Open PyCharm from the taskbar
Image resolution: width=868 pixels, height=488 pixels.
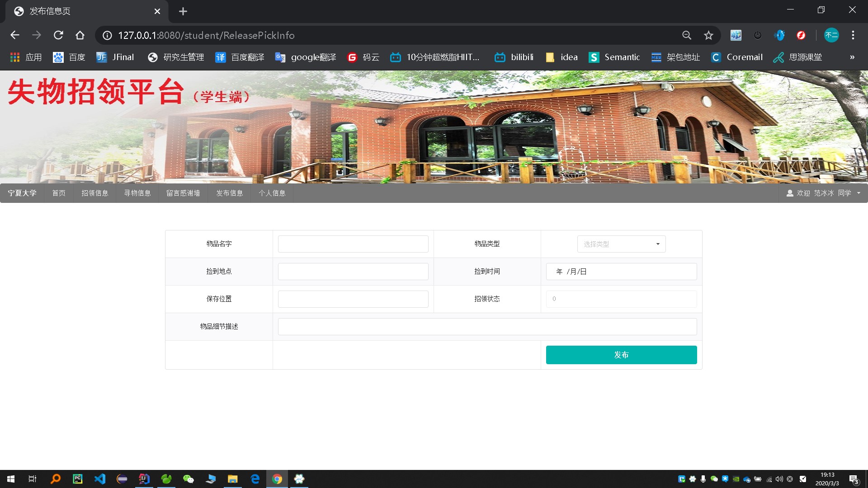click(x=78, y=479)
